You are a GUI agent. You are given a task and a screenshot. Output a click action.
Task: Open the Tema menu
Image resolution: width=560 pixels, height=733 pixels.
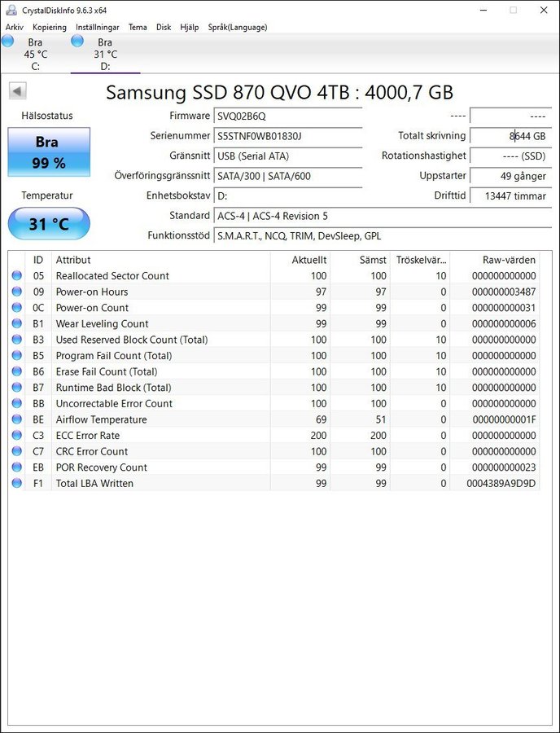tap(138, 27)
